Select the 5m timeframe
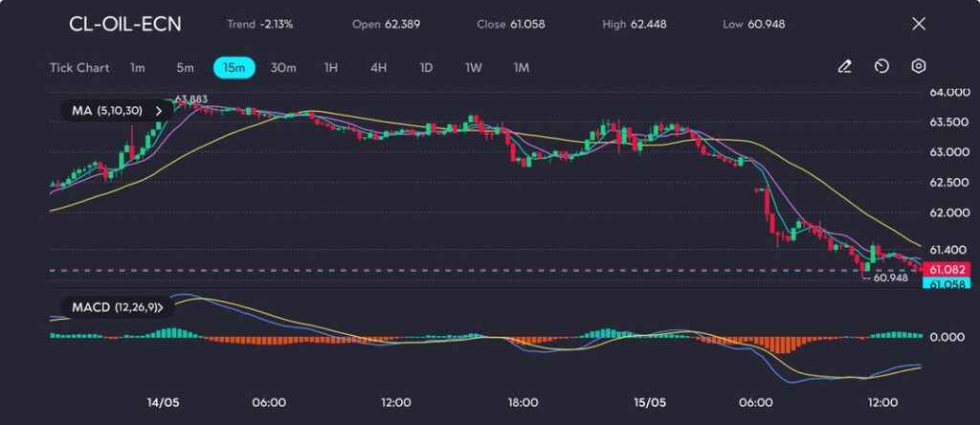 click(x=185, y=68)
